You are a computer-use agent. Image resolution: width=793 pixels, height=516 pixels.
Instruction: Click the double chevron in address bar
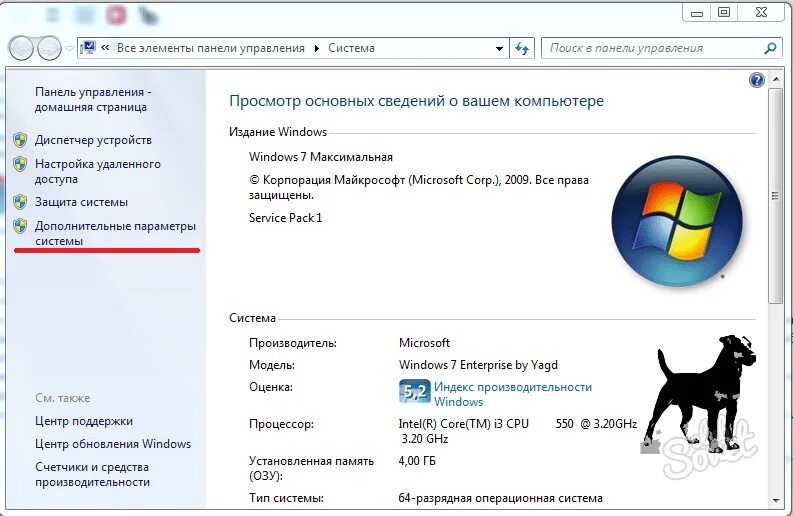point(105,48)
